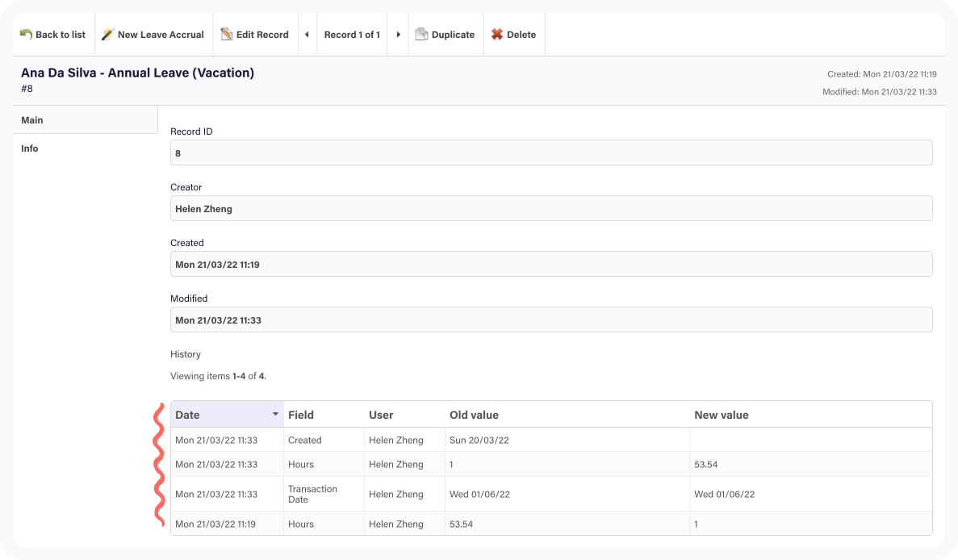Go to previous record arrow
This screenshot has height=560, width=958.
click(x=307, y=34)
